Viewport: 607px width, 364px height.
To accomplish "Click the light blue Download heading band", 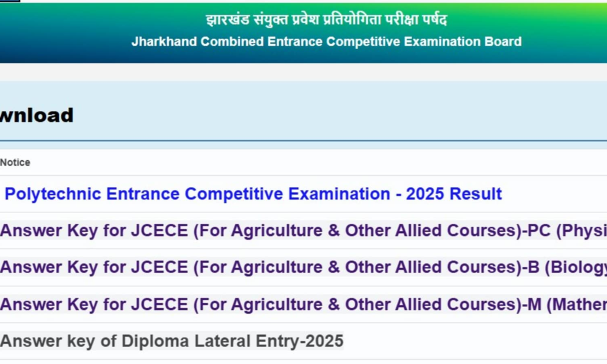I will coord(364,114).
